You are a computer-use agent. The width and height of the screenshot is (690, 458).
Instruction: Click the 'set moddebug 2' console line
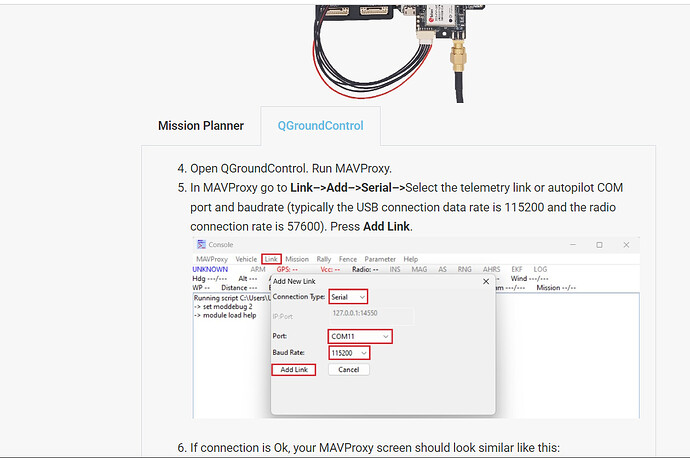224,307
